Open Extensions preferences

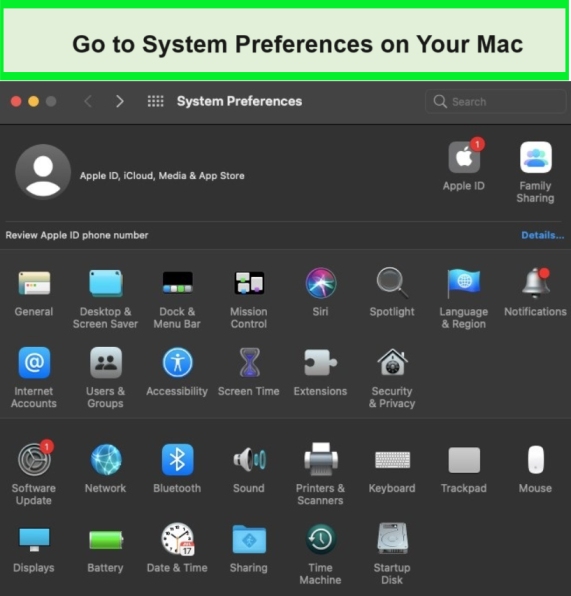(320, 363)
